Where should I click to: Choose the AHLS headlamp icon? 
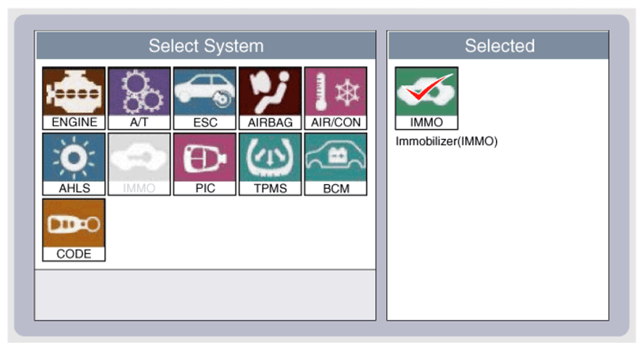(74, 164)
